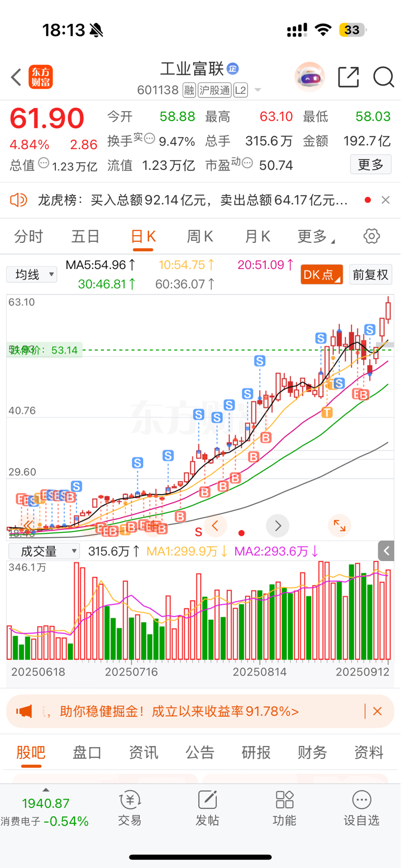
Task: Move chart left with the arrow button
Action: pos(215,525)
